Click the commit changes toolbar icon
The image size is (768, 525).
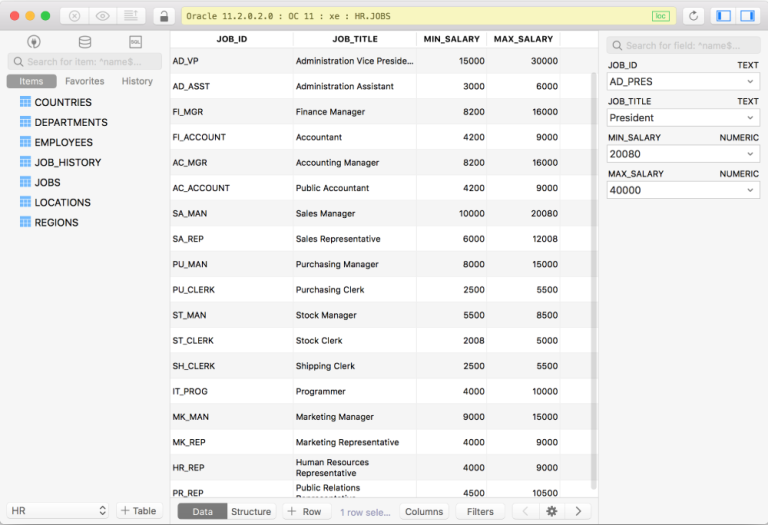131,16
